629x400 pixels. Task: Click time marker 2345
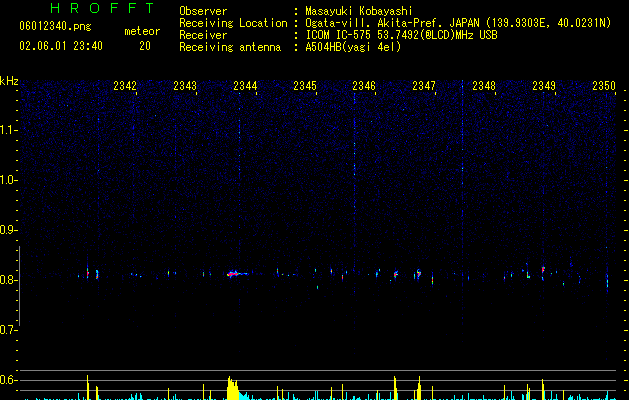tap(305, 86)
